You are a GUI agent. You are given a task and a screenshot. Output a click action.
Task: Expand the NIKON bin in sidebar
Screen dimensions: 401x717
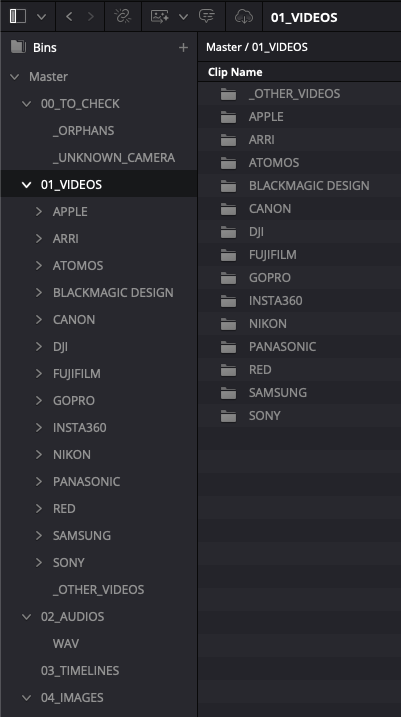point(39,455)
